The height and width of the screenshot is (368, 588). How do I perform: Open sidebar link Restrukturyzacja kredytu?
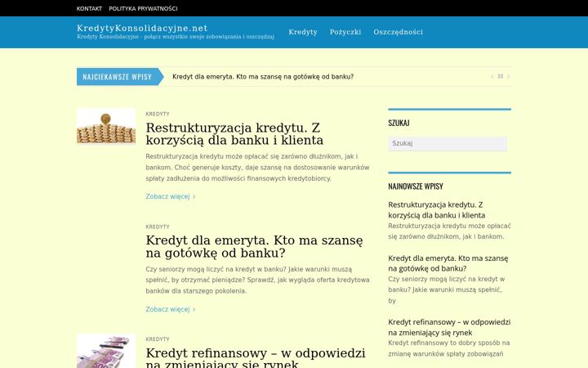(436, 210)
